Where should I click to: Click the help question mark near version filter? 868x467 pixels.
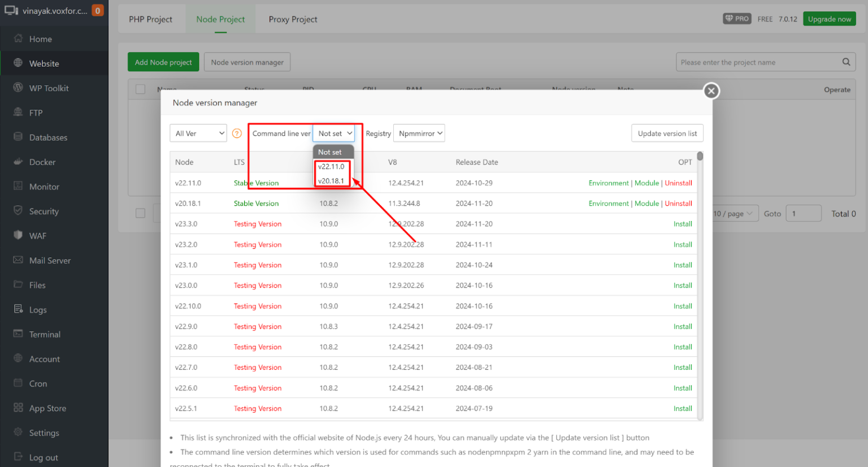(237, 133)
